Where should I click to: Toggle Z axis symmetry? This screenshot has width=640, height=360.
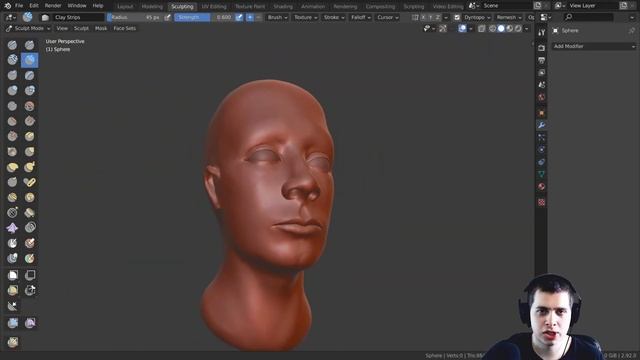(x=438, y=17)
